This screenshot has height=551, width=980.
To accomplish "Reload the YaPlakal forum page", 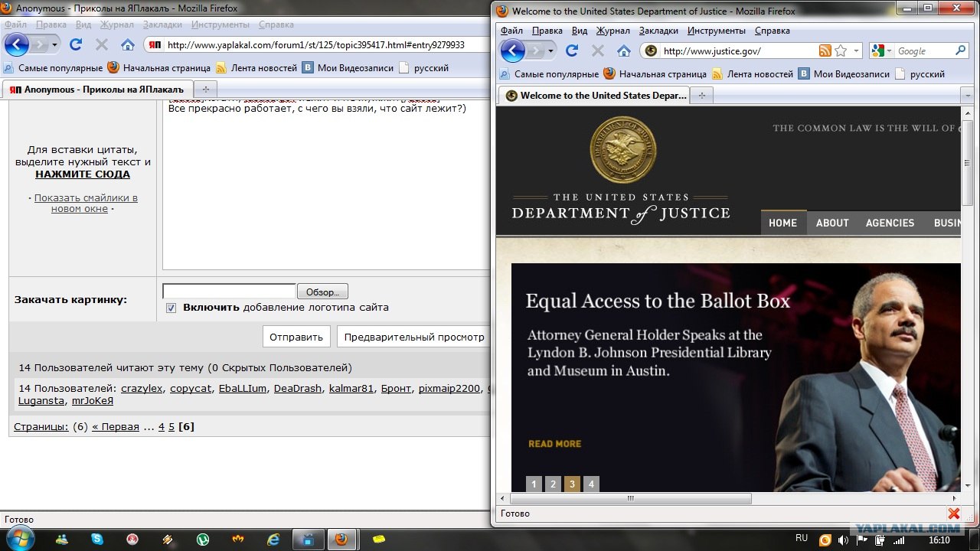I will click(75, 44).
